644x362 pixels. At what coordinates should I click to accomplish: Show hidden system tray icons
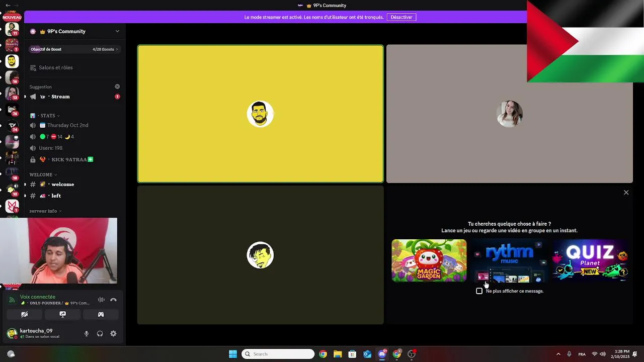[558, 354]
